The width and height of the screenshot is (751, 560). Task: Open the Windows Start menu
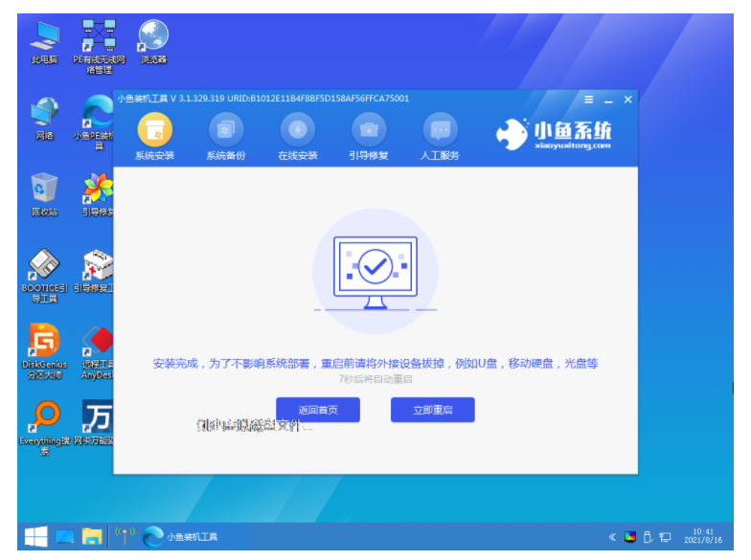click(36, 536)
